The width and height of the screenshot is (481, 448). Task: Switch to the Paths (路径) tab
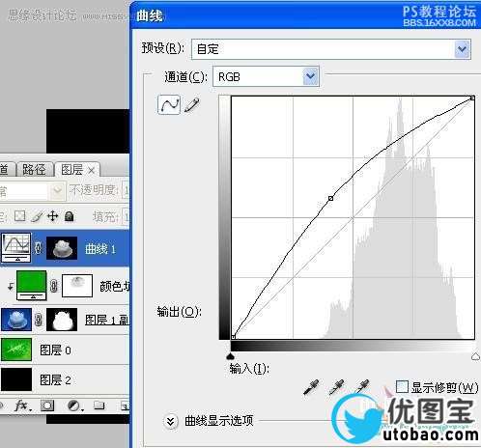click(34, 169)
